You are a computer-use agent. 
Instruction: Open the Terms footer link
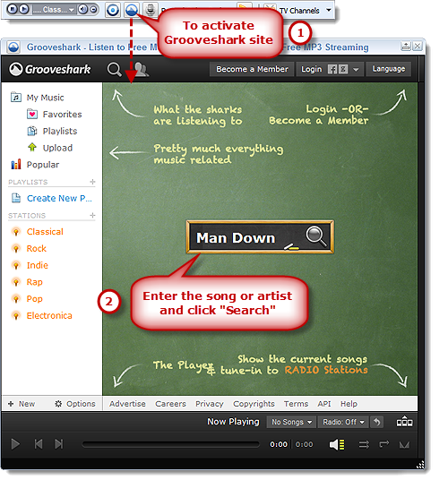pos(296,404)
